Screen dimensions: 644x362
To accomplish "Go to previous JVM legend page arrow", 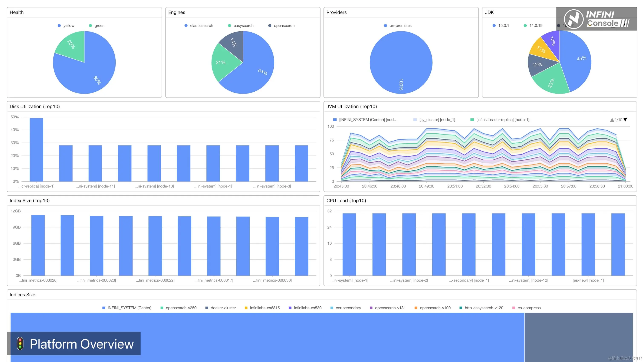I will point(612,120).
